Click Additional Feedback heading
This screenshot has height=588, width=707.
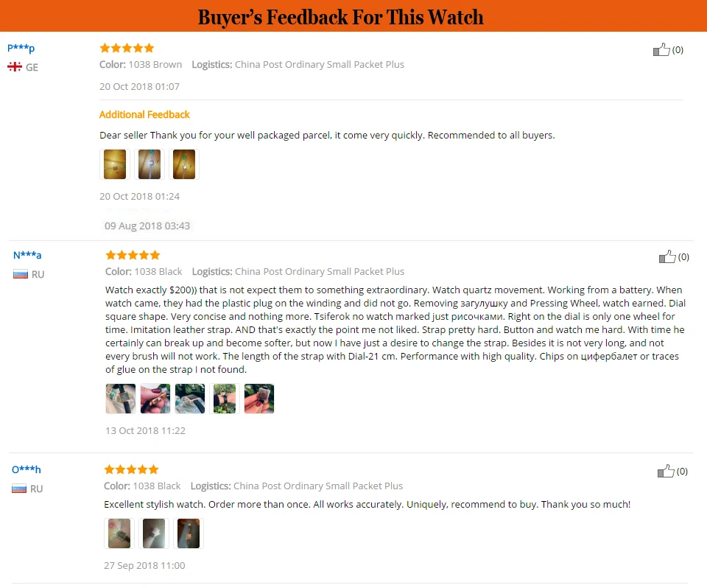pyautogui.click(x=144, y=115)
